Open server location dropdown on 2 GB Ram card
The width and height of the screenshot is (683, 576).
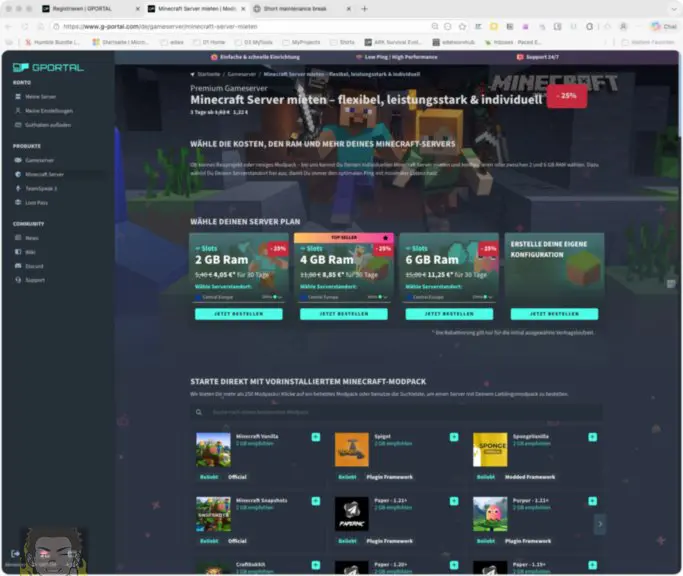(239, 297)
